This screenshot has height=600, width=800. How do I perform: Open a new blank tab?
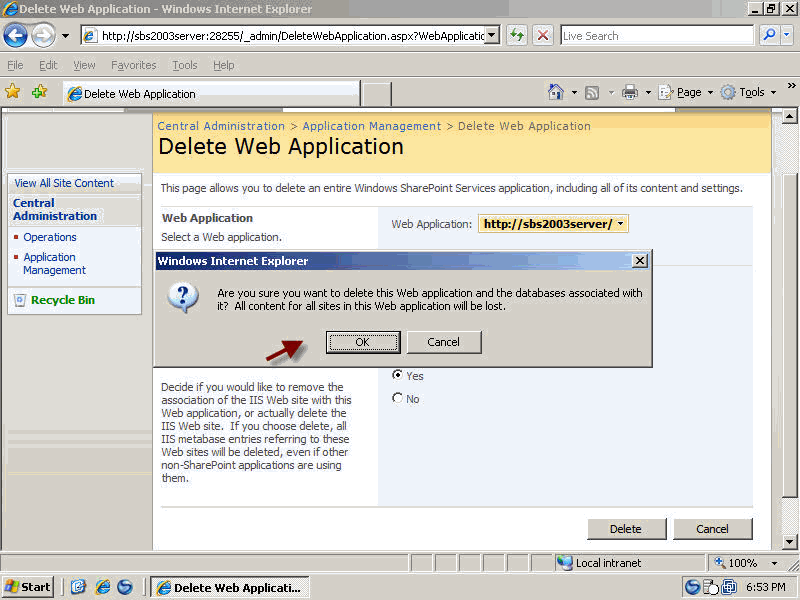(x=376, y=95)
